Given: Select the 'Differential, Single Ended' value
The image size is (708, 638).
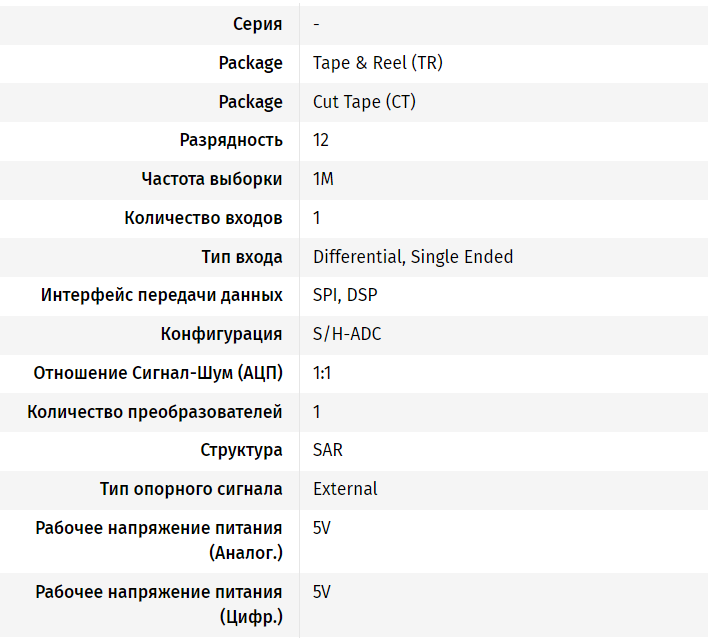Looking at the screenshot, I should 412,257.
